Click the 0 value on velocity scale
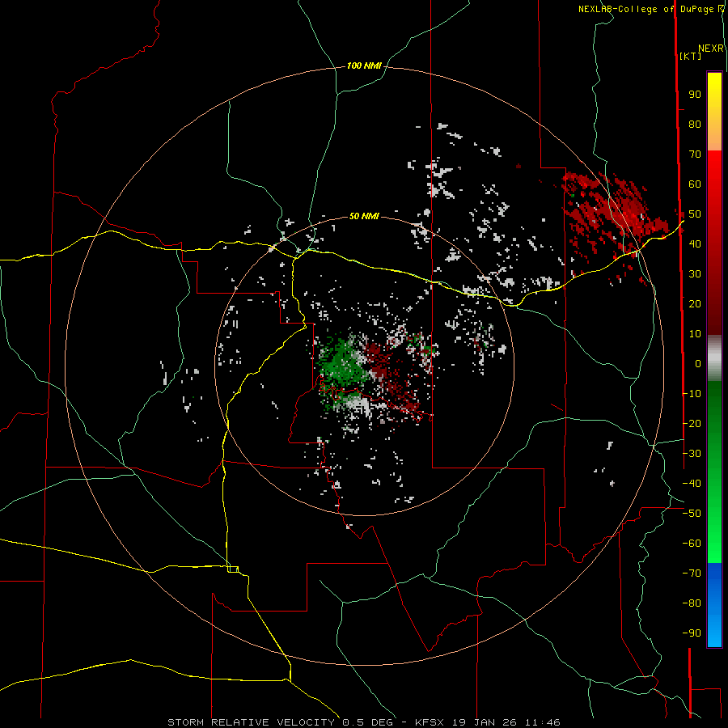 698,364
